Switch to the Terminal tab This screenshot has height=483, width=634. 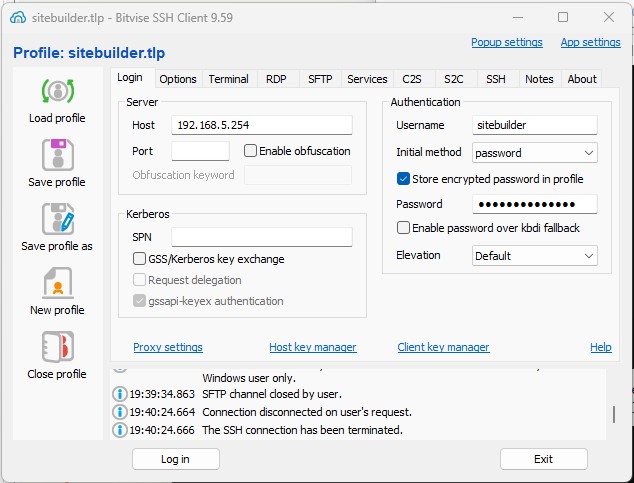click(228, 79)
